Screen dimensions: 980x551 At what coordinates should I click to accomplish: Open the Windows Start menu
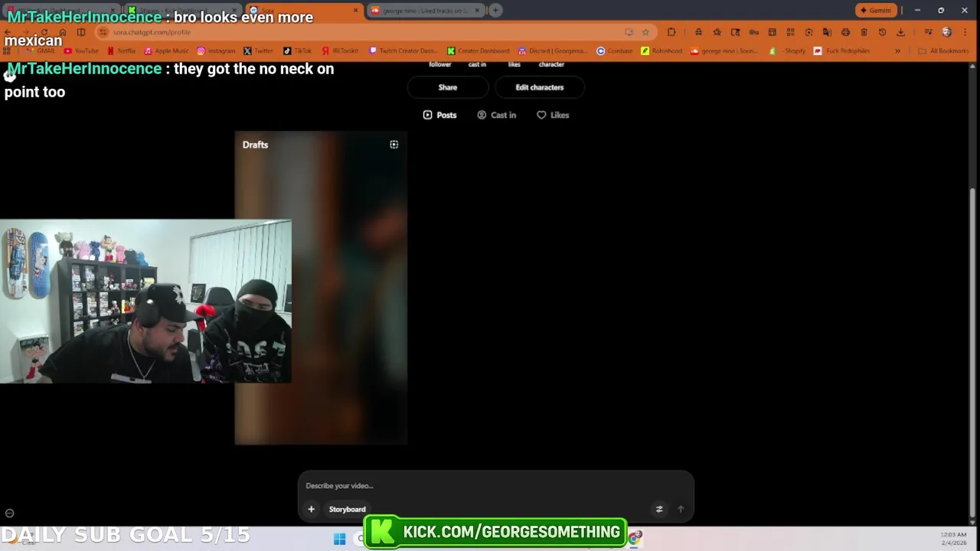click(x=339, y=539)
